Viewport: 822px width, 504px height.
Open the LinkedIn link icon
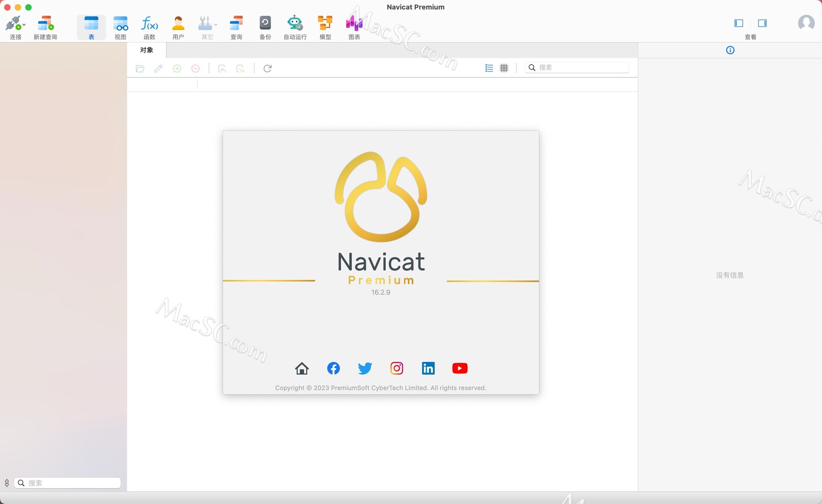point(428,368)
